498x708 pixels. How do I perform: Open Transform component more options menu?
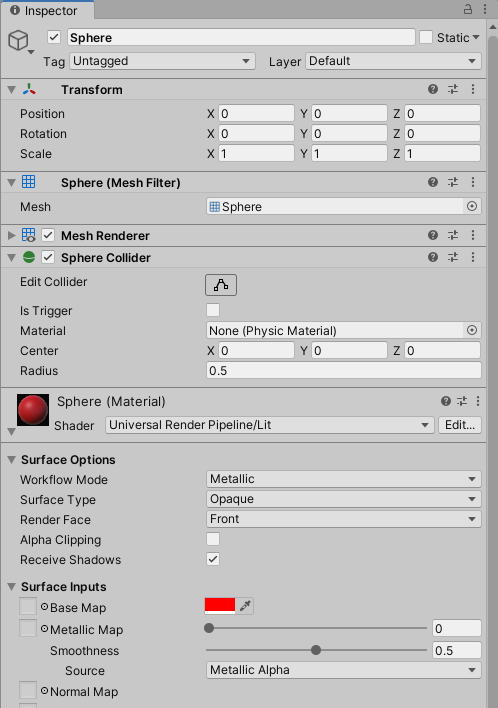(473, 89)
